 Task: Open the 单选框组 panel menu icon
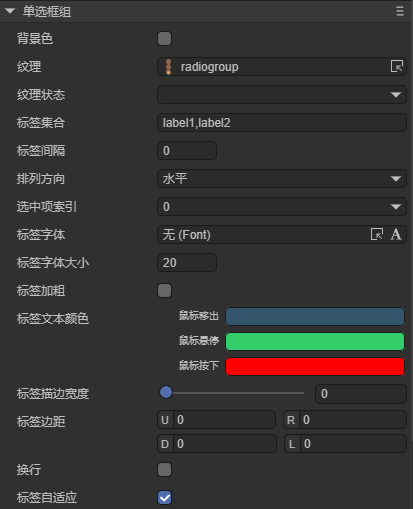400,11
